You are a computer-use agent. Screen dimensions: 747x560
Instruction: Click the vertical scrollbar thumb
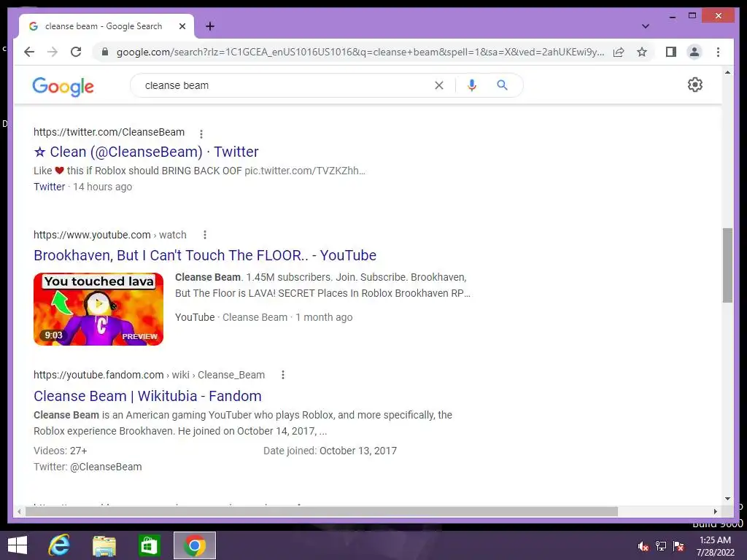(x=727, y=265)
